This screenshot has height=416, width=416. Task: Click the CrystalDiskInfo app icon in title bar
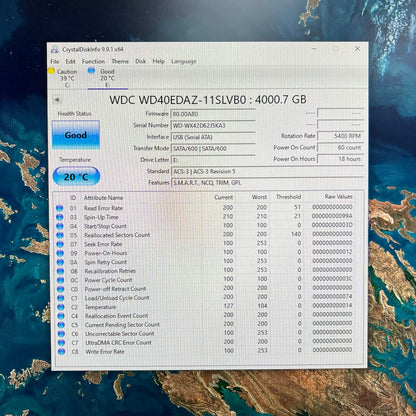tap(55, 50)
